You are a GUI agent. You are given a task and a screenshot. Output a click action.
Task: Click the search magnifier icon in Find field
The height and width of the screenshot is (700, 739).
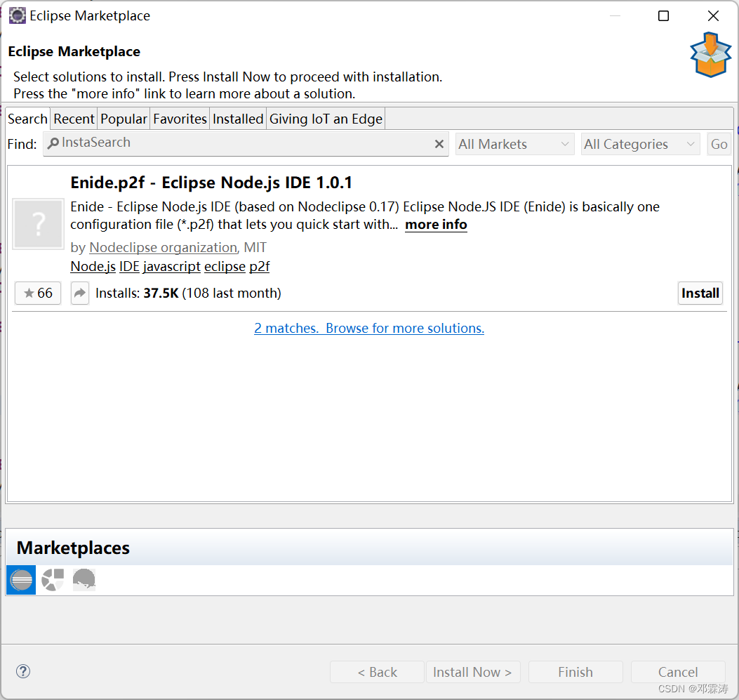(x=54, y=143)
